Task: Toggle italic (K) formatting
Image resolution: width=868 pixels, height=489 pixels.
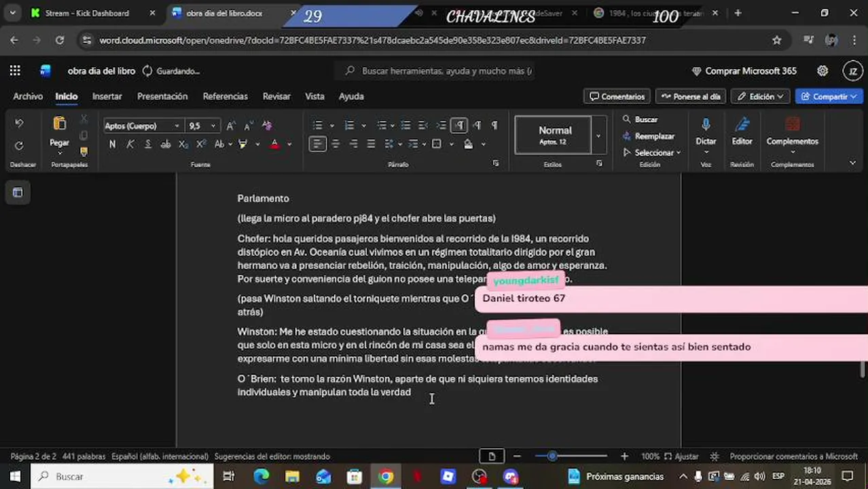Action: pyautogui.click(x=130, y=144)
